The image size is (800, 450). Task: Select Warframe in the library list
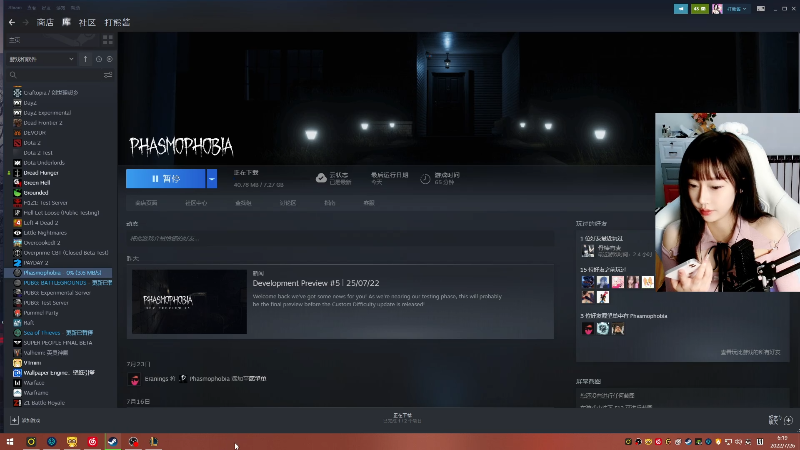point(36,393)
